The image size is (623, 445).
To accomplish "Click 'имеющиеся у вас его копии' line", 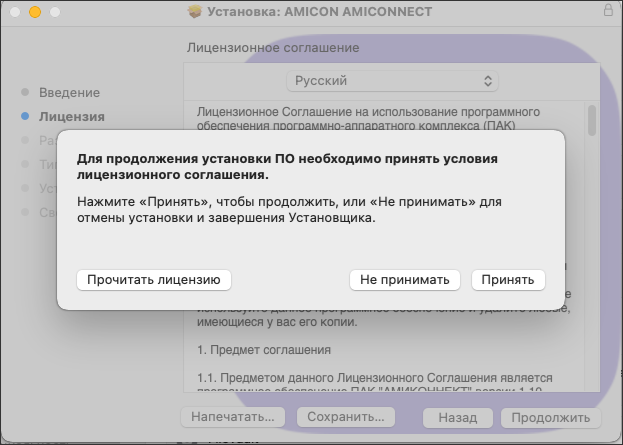I will pos(277,321).
